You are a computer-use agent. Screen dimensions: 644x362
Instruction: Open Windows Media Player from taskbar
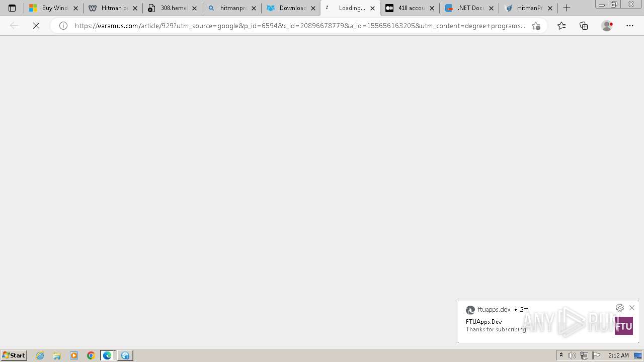pyautogui.click(x=74, y=355)
